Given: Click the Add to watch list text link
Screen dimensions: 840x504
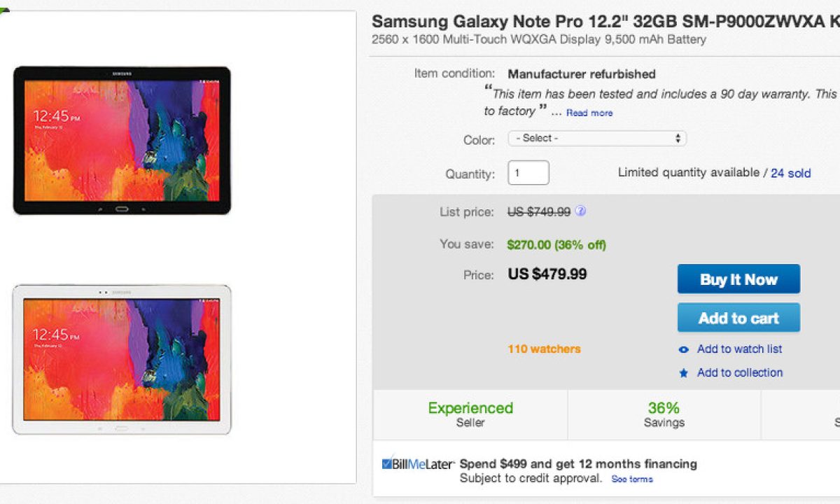Looking at the screenshot, I should 739,349.
